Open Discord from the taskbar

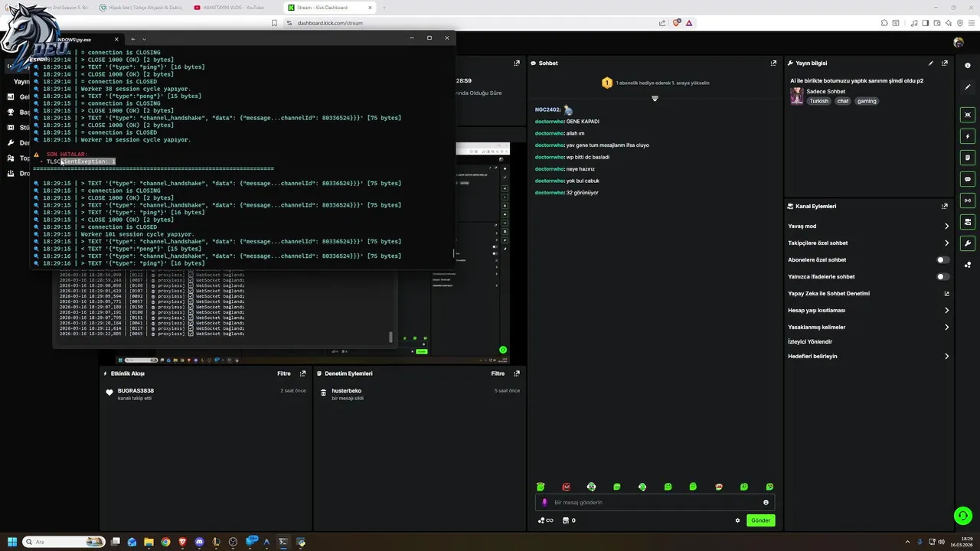click(x=200, y=542)
